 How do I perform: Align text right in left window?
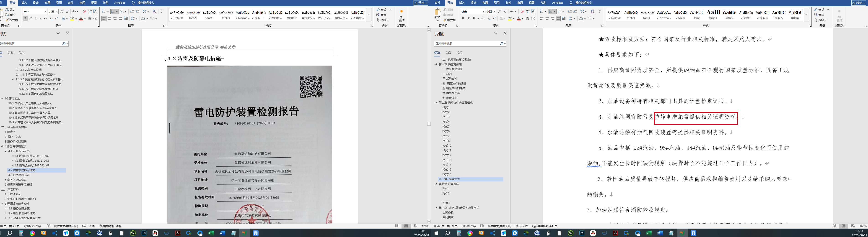click(115, 18)
